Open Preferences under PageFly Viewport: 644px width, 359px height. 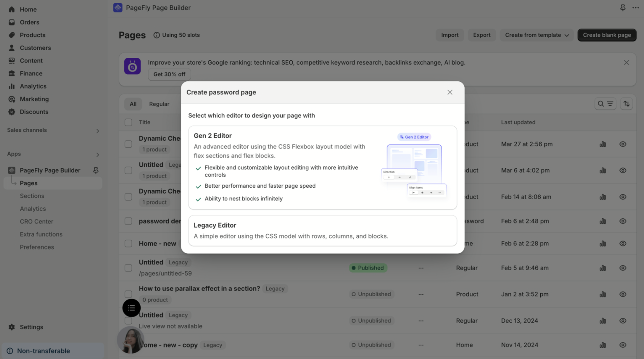(37, 247)
